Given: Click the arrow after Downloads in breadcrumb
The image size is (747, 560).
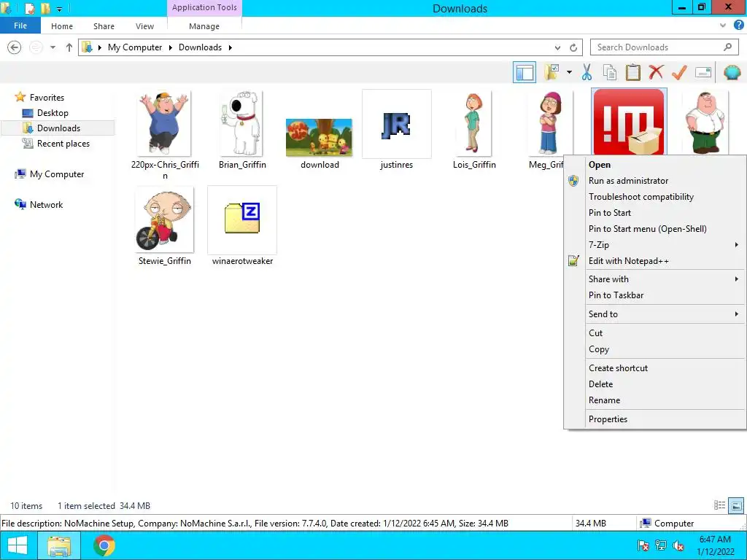Looking at the screenshot, I should pos(230,47).
